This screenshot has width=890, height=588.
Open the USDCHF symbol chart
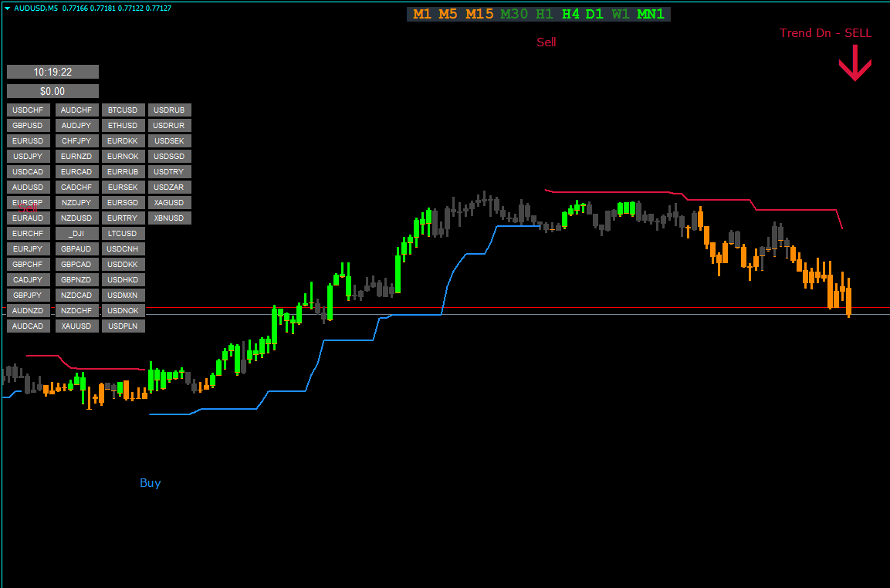tap(29, 110)
